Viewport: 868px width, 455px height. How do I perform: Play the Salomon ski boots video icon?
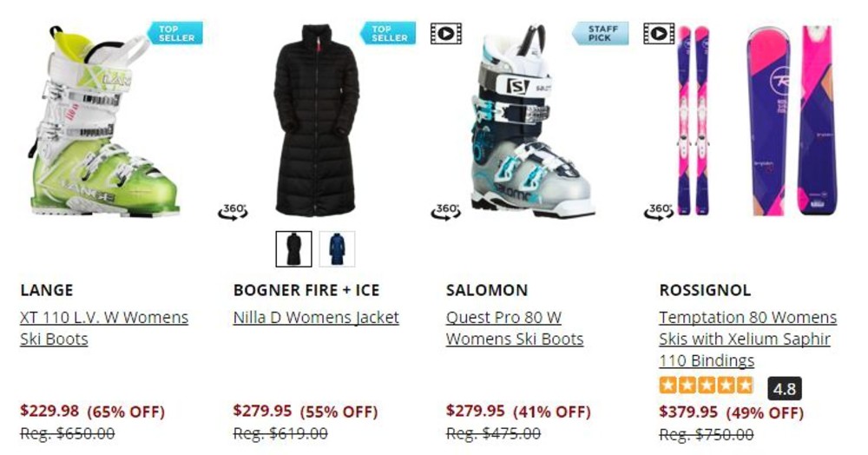pyautogui.click(x=446, y=34)
